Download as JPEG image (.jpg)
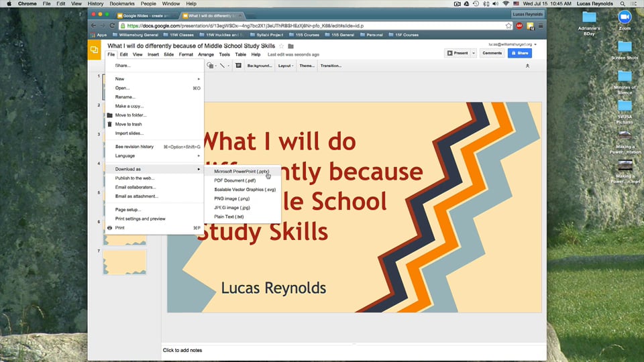Image resolution: width=644 pixels, height=362 pixels. (x=242, y=208)
